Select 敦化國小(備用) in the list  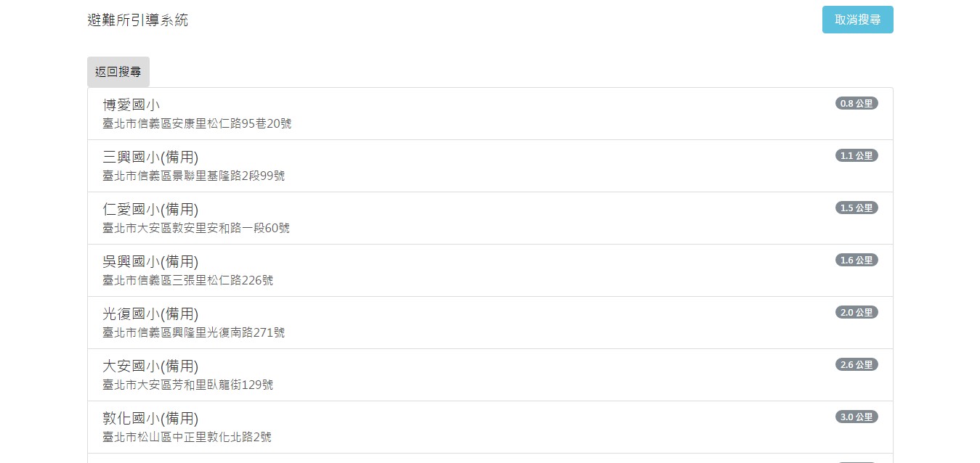coord(490,427)
